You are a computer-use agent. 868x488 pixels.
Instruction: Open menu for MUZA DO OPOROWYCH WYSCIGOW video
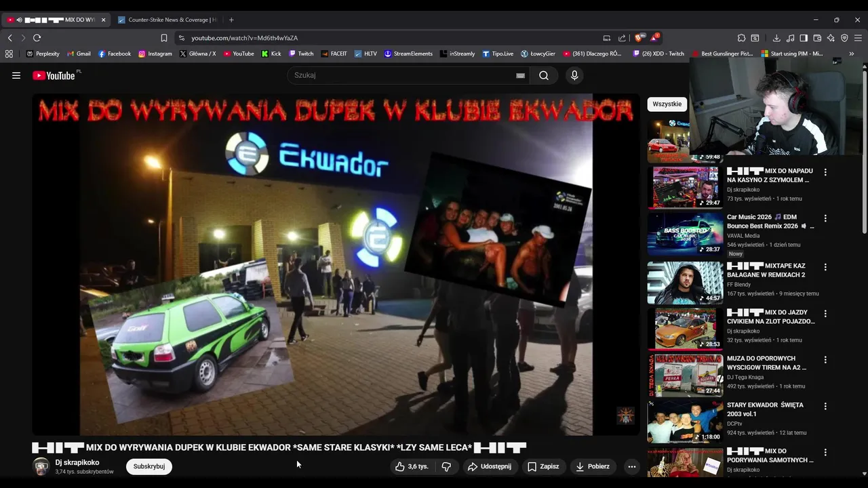tap(825, 360)
